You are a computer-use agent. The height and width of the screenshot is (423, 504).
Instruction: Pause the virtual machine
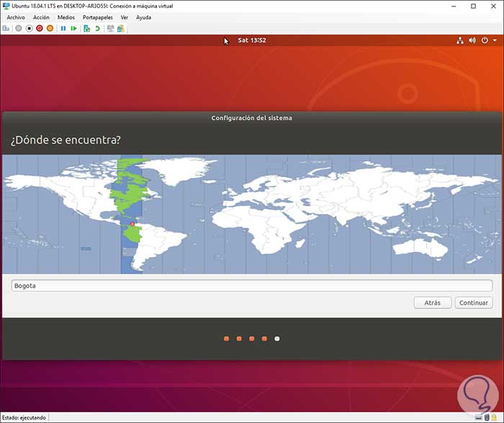[x=63, y=29]
